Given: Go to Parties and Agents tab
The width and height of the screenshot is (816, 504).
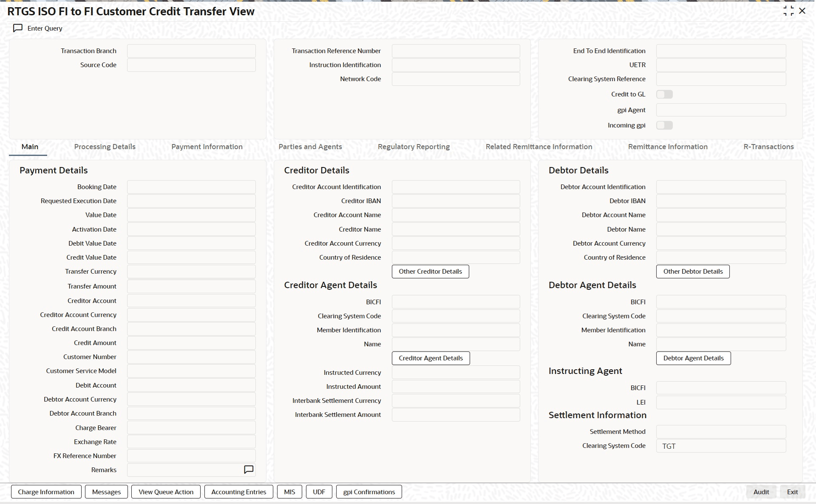Looking at the screenshot, I should 310,147.
